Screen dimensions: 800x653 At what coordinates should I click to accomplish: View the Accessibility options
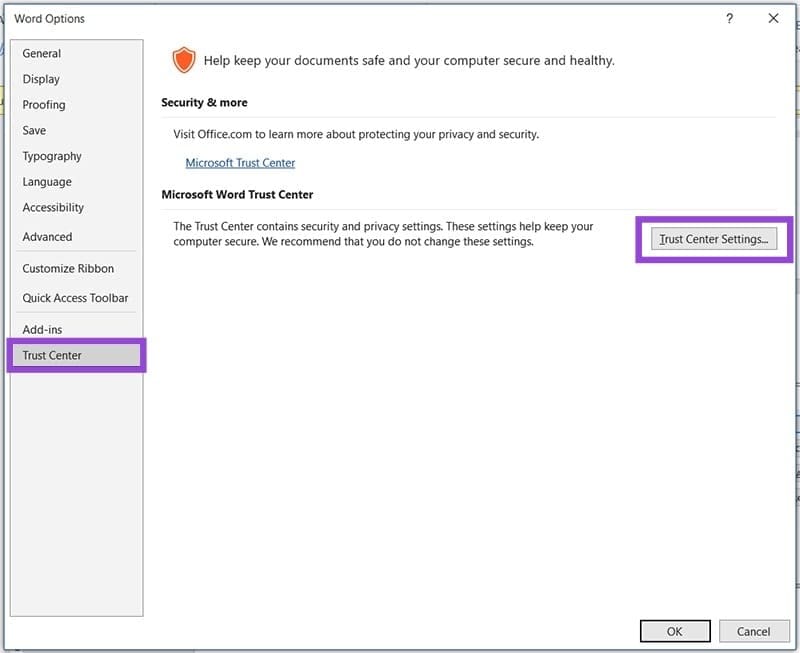(x=53, y=207)
